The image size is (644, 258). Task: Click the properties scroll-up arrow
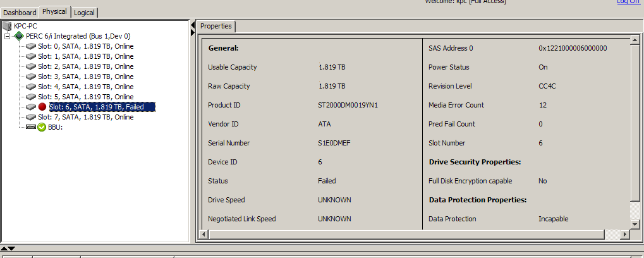point(635,40)
